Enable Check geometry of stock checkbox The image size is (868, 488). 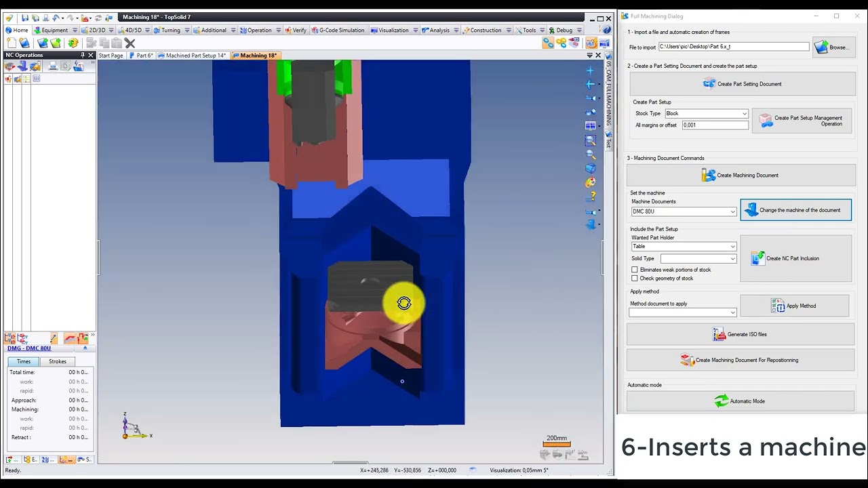click(x=635, y=278)
